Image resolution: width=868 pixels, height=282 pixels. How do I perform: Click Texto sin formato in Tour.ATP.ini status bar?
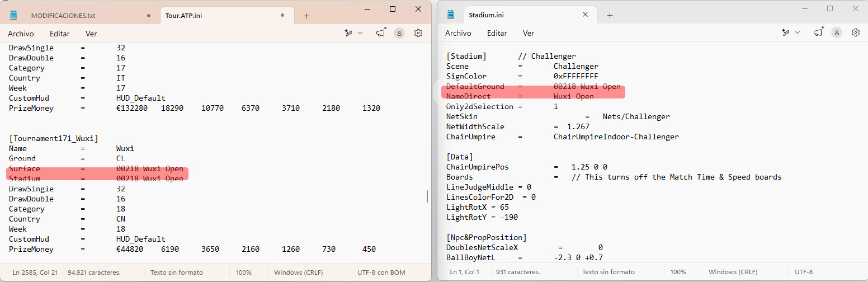point(177,272)
